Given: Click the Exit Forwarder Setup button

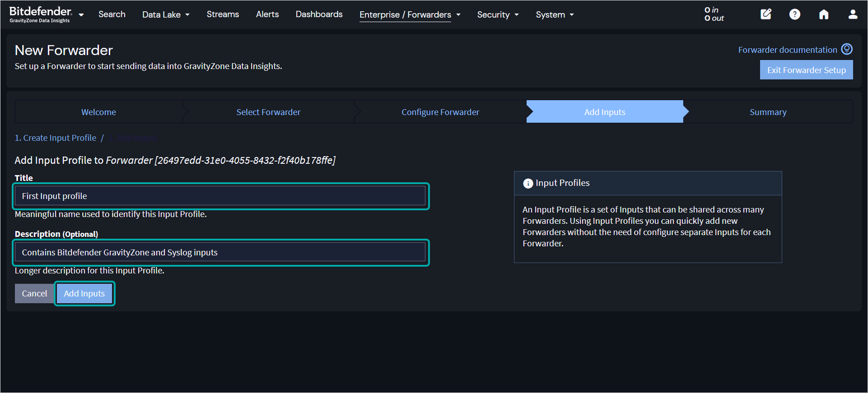Looking at the screenshot, I should 806,70.
